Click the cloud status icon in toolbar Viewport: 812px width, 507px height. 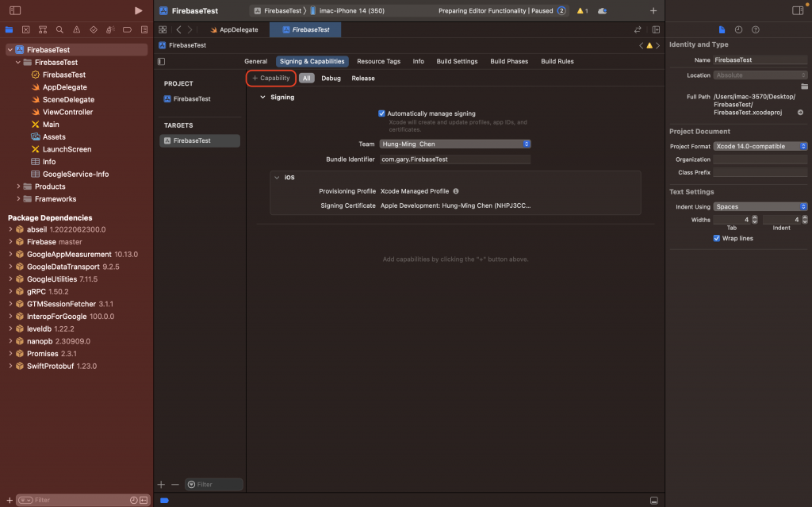click(603, 10)
